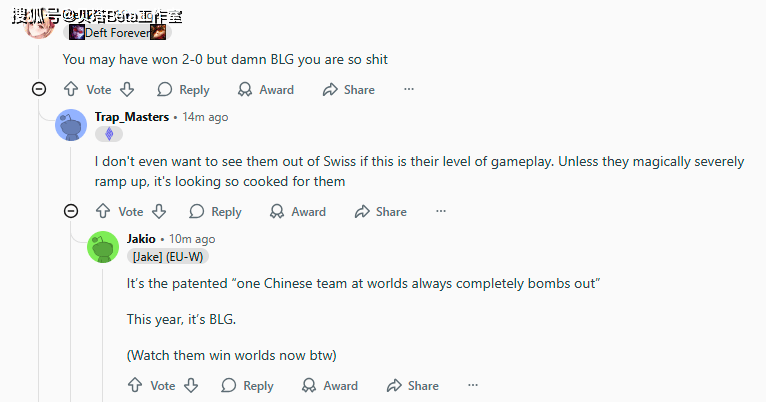Click Trap_Masters' diamond flair badge
Viewport: 766px width, 402px height.
[x=109, y=134]
